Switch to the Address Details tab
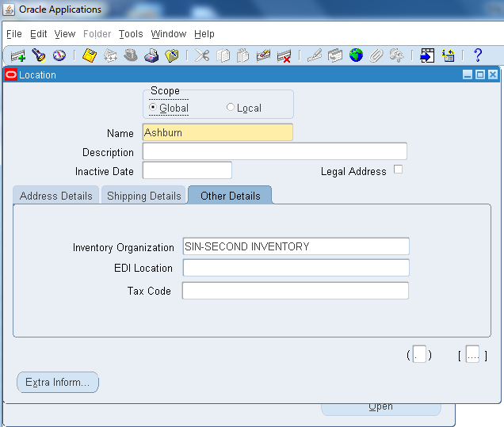This screenshot has width=504, height=427. pyautogui.click(x=56, y=196)
